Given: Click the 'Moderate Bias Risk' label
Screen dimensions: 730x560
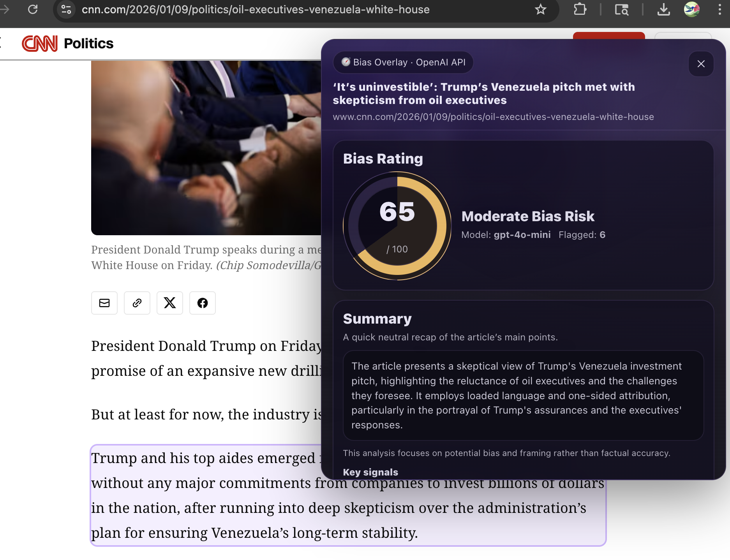Looking at the screenshot, I should click(x=528, y=216).
